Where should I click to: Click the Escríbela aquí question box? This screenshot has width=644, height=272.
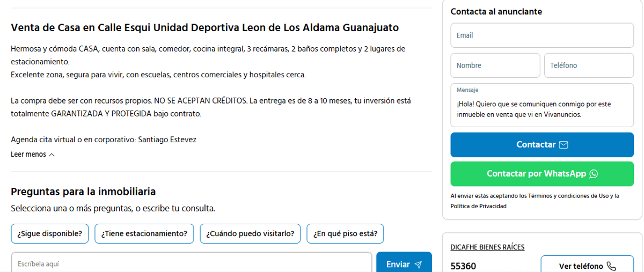point(192,264)
